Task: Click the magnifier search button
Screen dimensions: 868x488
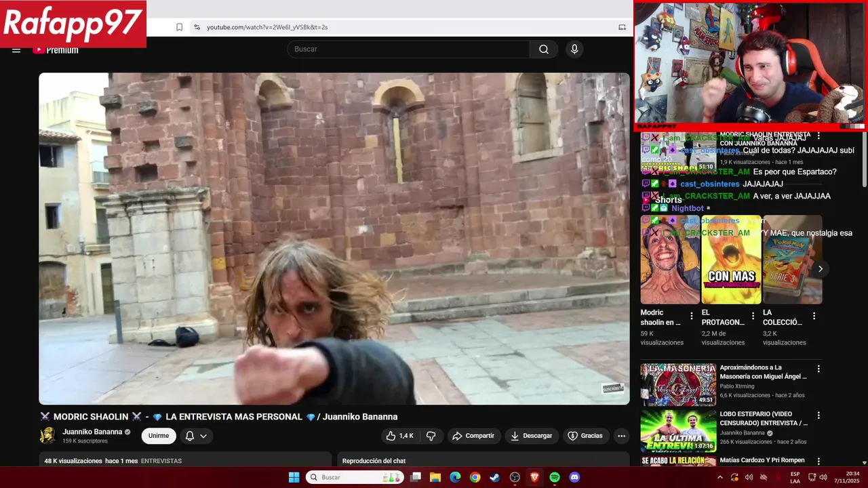Action: [x=544, y=49]
